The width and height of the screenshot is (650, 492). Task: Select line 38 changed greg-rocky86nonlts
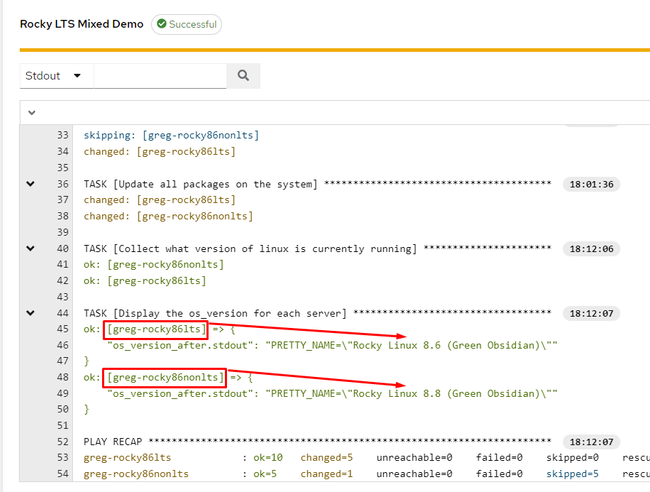[x=168, y=216]
